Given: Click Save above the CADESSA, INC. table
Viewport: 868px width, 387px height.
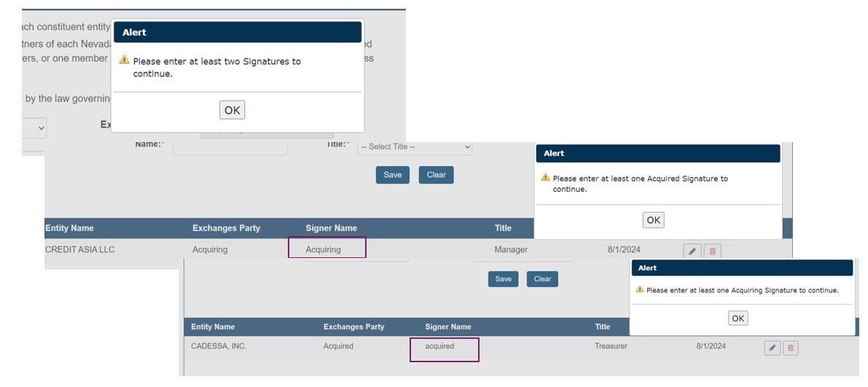Looking at the screenshot, I should click(503, 278).
